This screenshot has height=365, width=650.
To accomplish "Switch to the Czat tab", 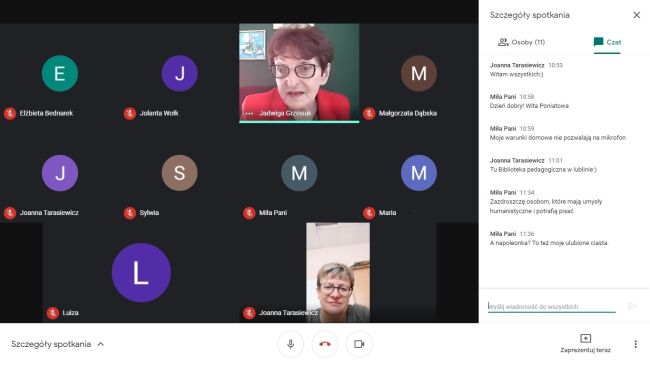I will [x=607, y=42].
